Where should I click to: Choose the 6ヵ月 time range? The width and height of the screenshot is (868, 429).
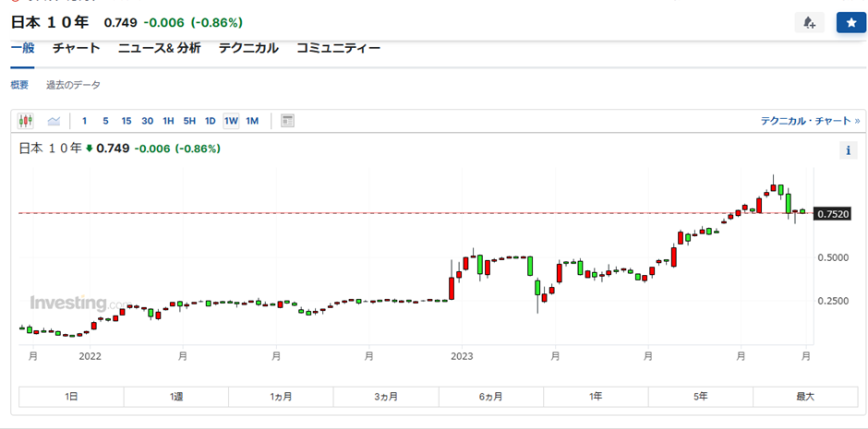pyautogui.click(x=491, y=397)
